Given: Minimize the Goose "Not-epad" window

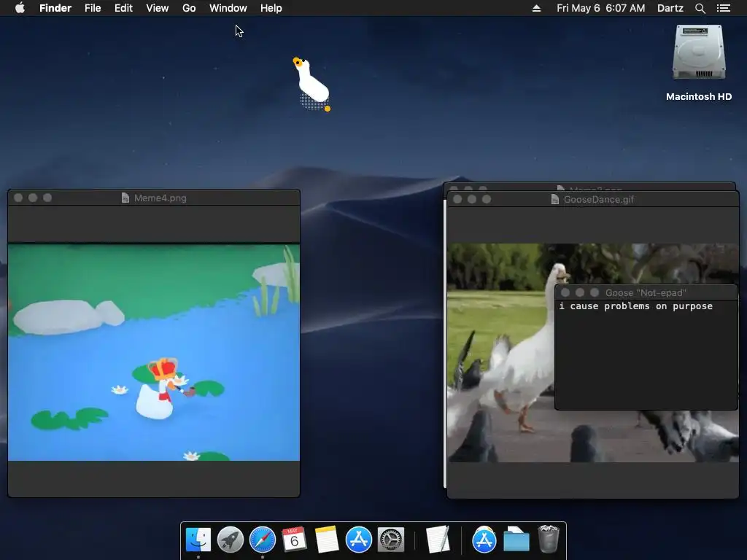Looking at the screenshot, I should [x=580, y=292].
